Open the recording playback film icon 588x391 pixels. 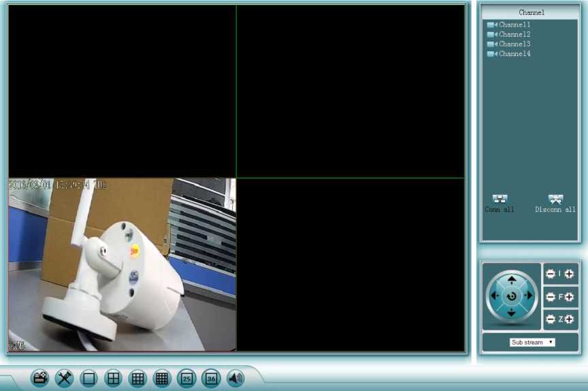tap(40, 378)
